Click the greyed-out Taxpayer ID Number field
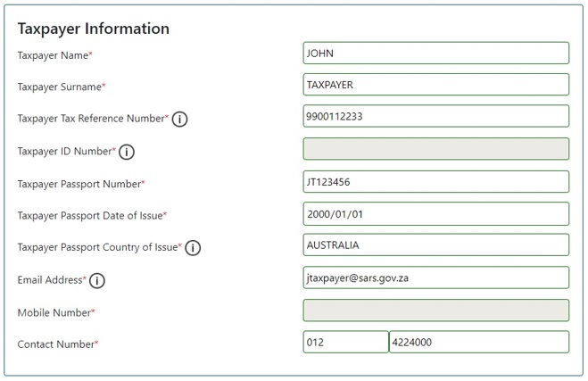The height and width of the screenshot is (381, 588). click(x=435, y=149)
